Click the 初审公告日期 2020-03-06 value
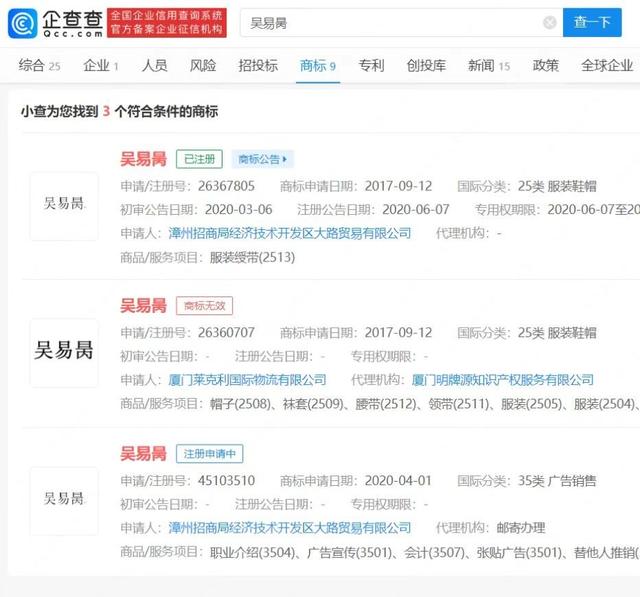 pos(238,210)
